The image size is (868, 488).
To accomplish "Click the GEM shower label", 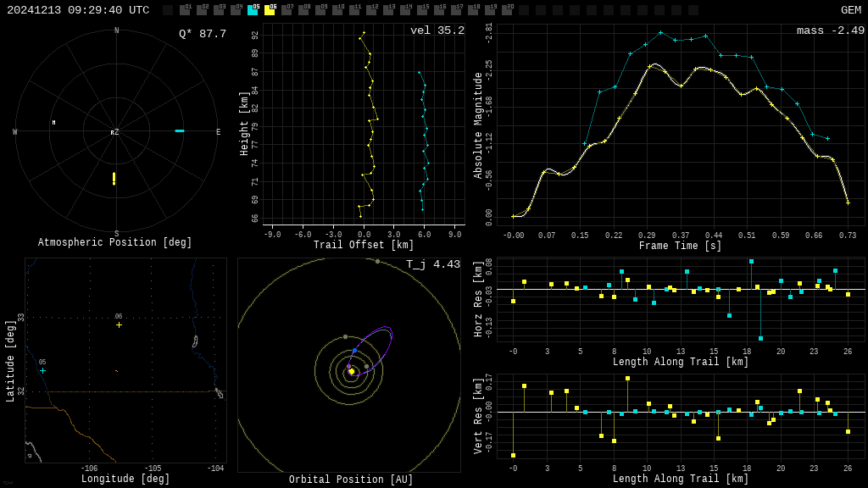I will [850, 10].
